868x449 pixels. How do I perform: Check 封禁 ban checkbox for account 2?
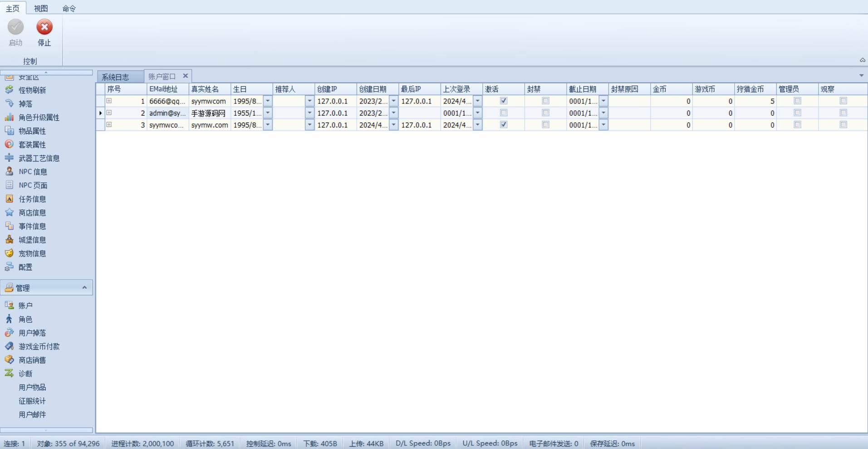tap(545, 112)
